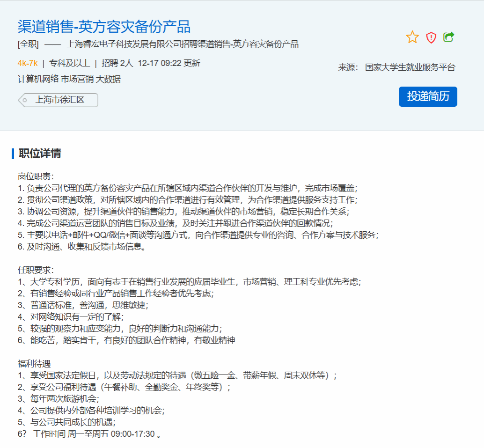Select the 大数据 keyword tag
Screen dimensions: 484x448
tap(108, 79)
